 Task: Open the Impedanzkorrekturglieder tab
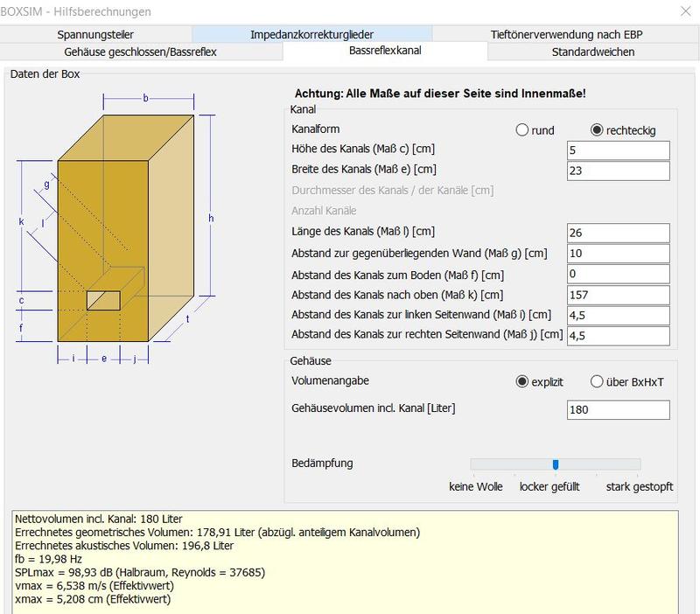[311, 34]
